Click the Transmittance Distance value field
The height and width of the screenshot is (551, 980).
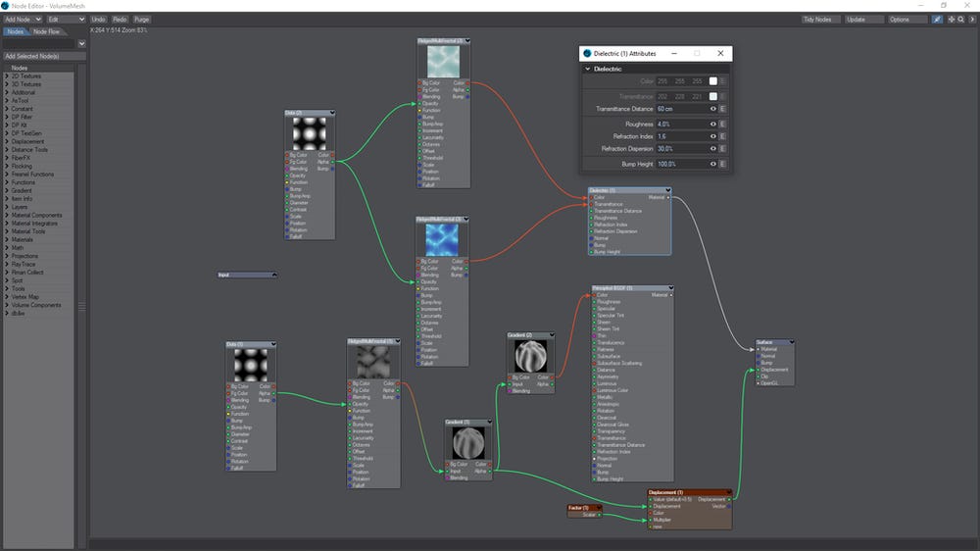point(681,109)
